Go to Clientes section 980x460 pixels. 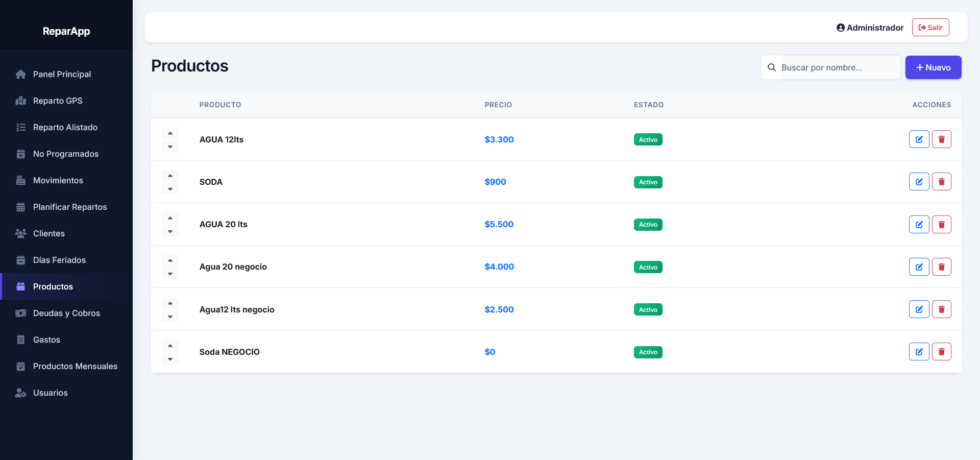pos(66,233)
